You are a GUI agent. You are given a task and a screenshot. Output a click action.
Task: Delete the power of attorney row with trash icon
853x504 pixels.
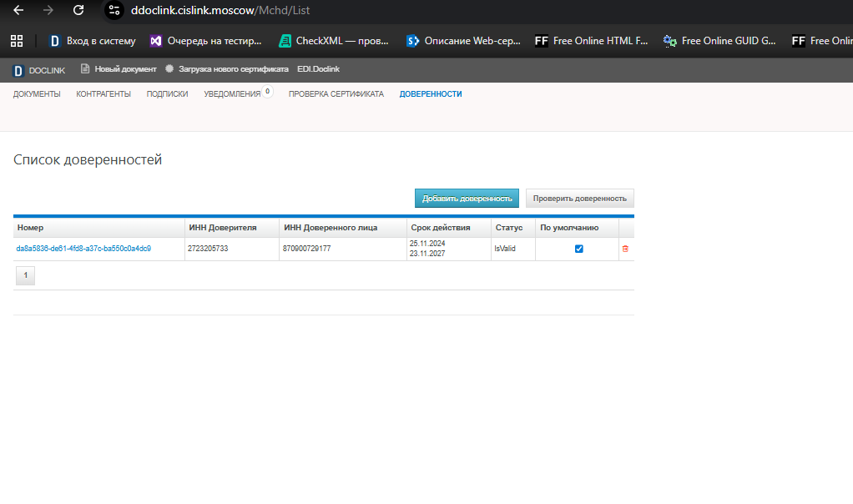625,249
